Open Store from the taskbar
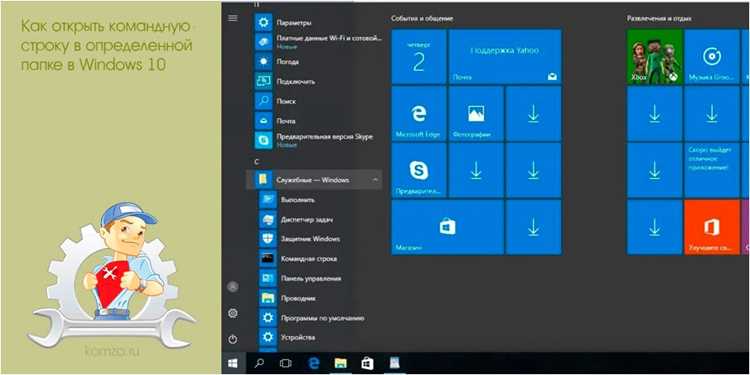The width and height of the screenshot is (750, 375). pos(367,364)
